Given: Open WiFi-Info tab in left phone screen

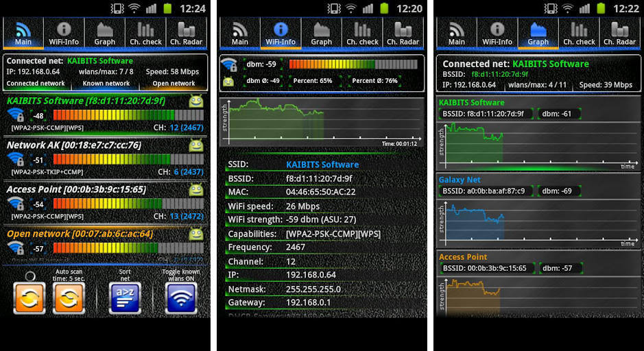Looking at the screenshot, I should click(x=64, y=34).
